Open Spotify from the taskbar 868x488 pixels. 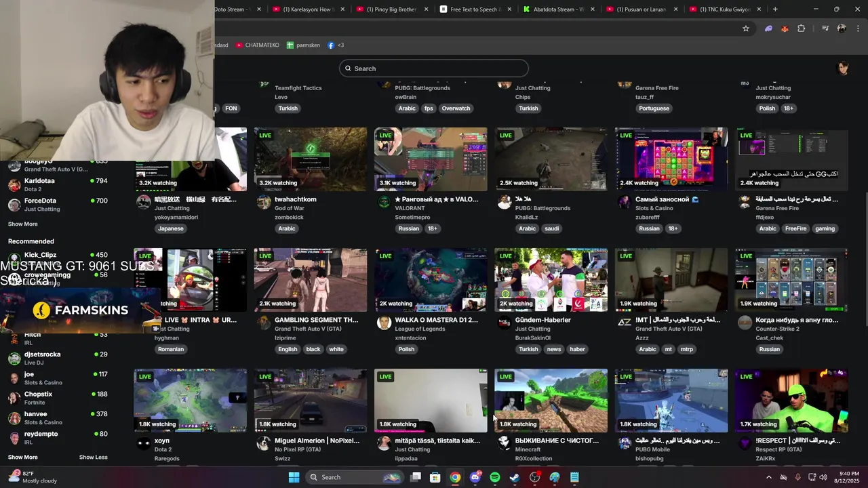tap(495, 477)
